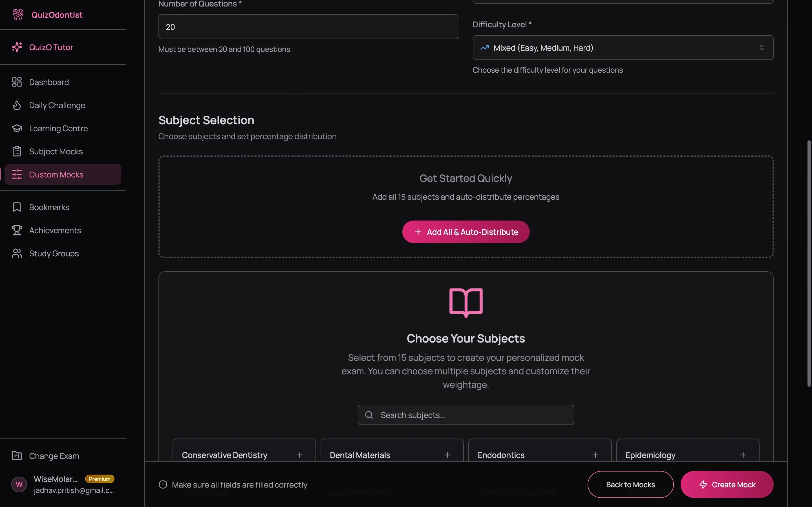Open Subject Mocks via the clipboard icon

(17, 151)
